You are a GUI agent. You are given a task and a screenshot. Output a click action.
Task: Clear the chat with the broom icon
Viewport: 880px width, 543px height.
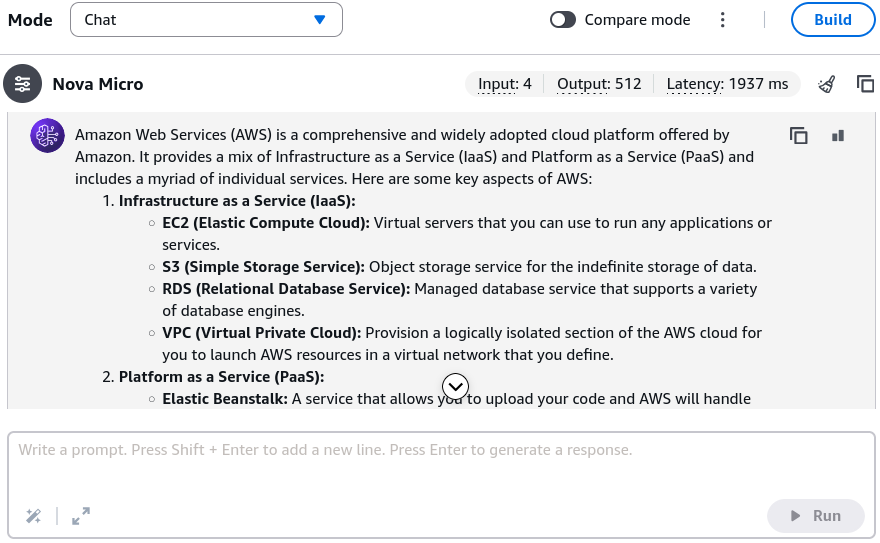(827, 84)
